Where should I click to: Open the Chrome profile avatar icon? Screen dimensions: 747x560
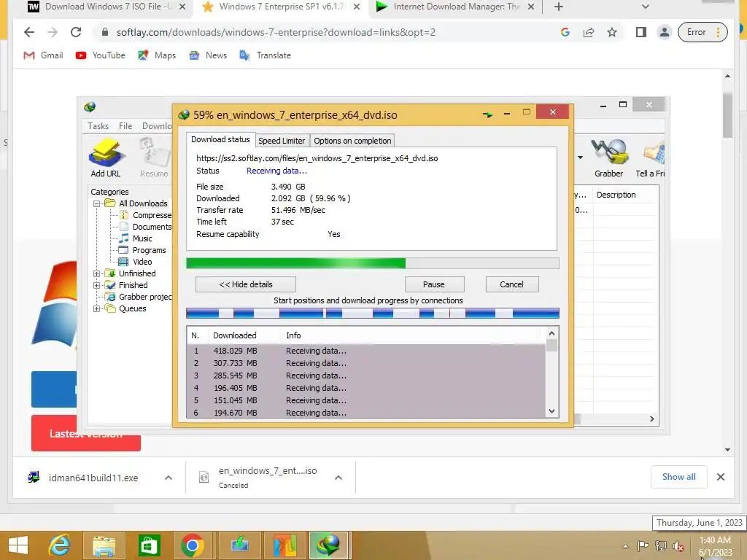pos(664,32)
